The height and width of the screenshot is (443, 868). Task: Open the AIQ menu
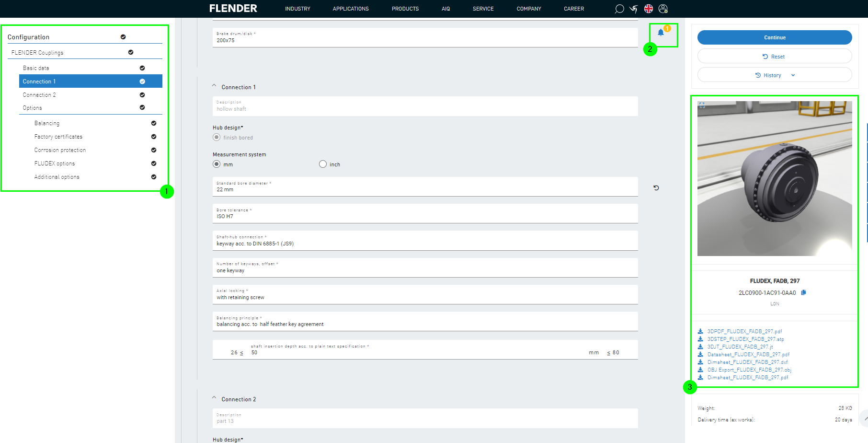446,9
